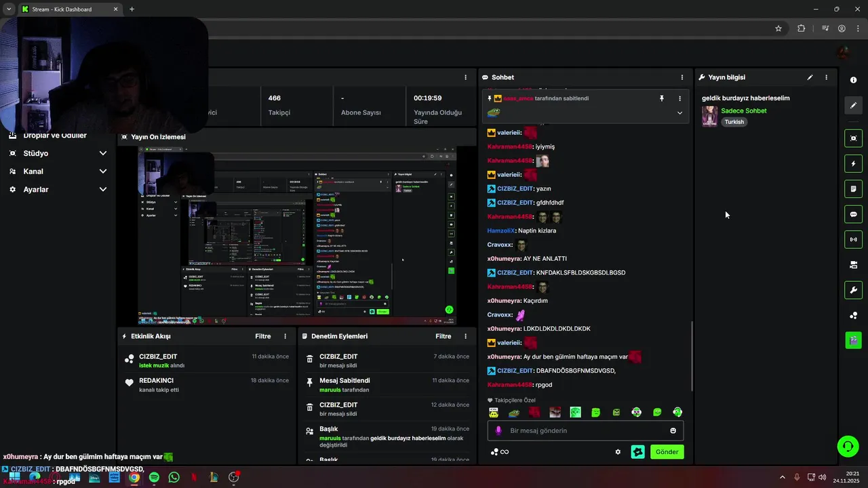This screenshot has height=488, width=868.
Task: Click the Turkish language tag
Action: [734, 122]
